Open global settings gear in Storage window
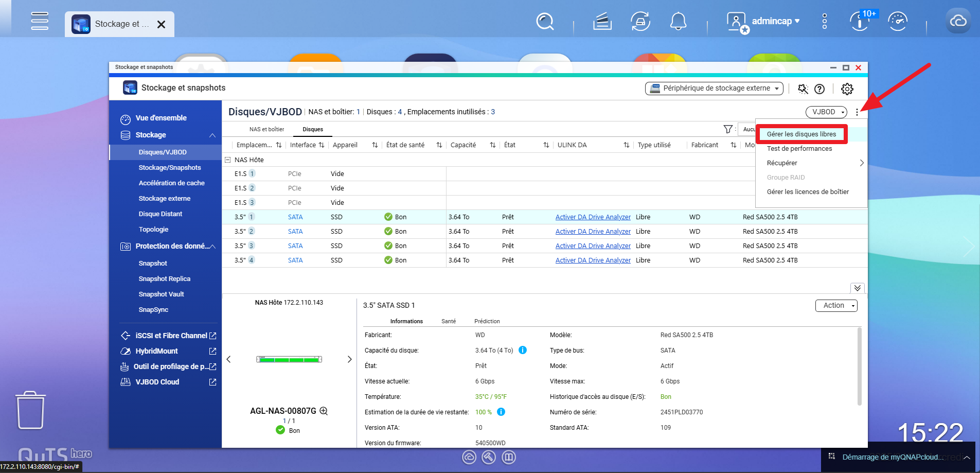 point(847,89)
